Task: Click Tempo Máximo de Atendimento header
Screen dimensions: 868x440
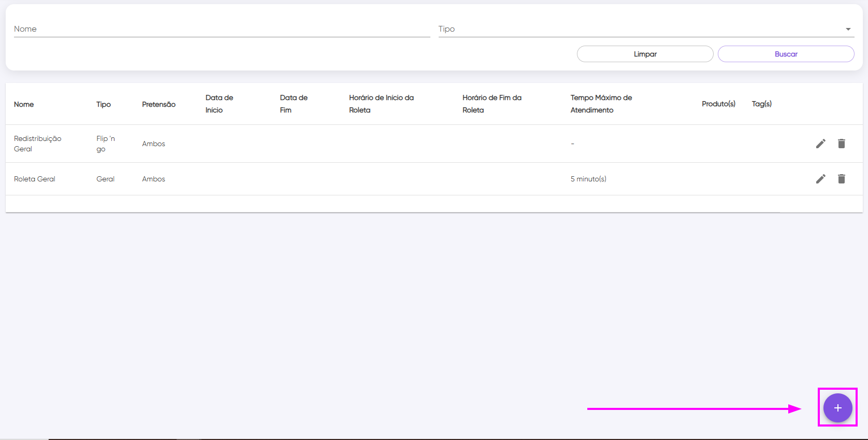Action: [601, 104]
